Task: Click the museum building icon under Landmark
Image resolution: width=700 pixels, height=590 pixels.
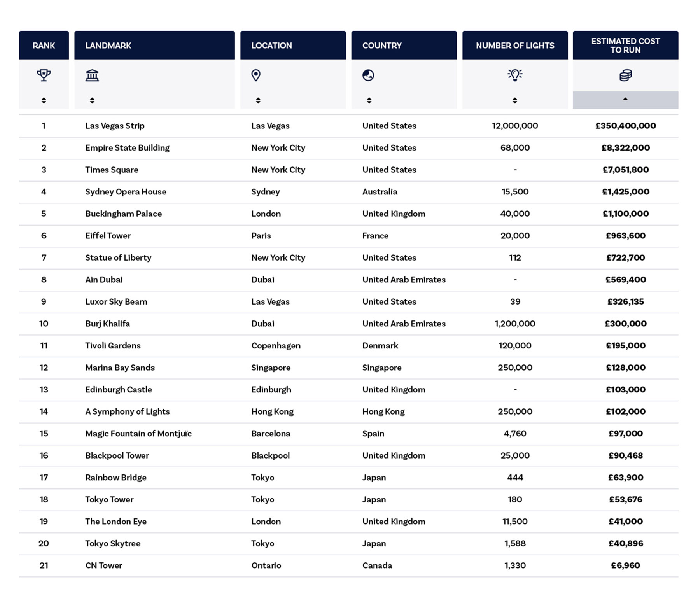Action: 92,75
